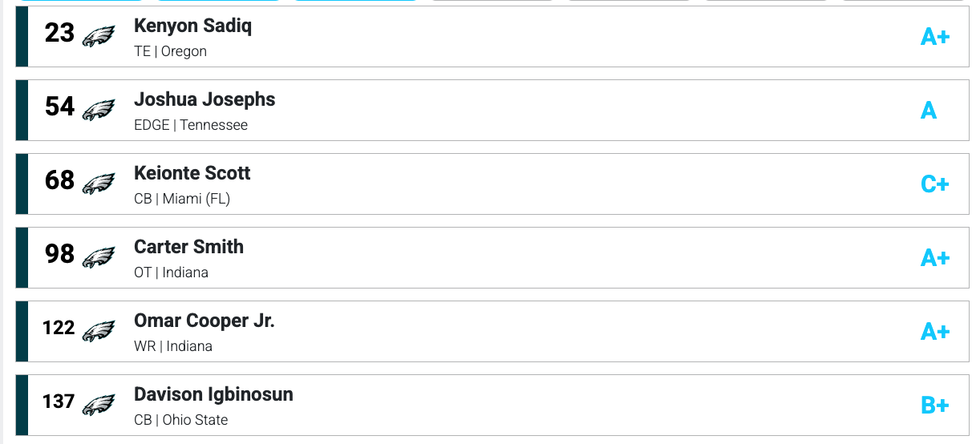The height and width of the screenshot is (444, 980).
Task: Open the Joshua Josephs player entry
Action: [205, 99]
